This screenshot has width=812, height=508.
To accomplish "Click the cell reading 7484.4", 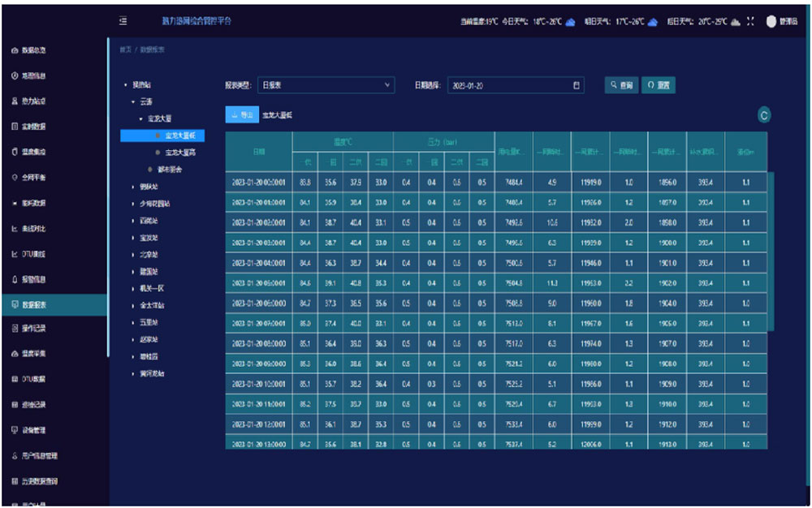I will 514,183.
